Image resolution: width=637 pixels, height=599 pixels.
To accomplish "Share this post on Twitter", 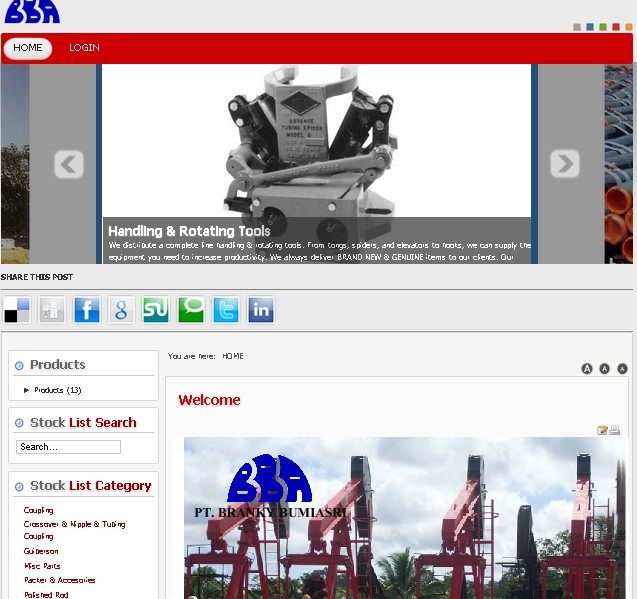I will [x=226, y=310].
